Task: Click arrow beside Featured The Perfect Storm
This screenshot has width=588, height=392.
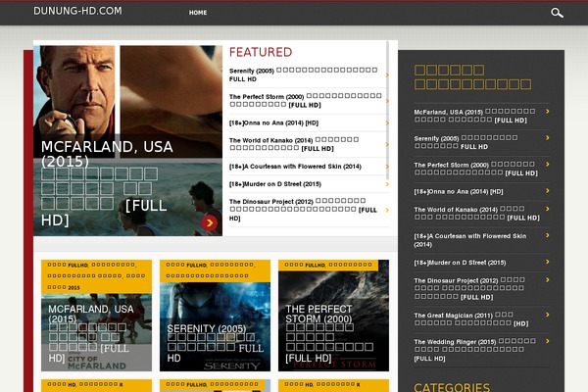Action: [387, 101]
